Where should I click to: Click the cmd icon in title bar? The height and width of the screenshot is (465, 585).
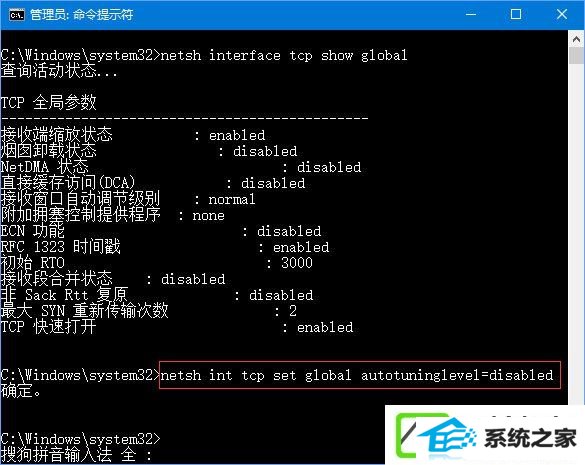17,15
